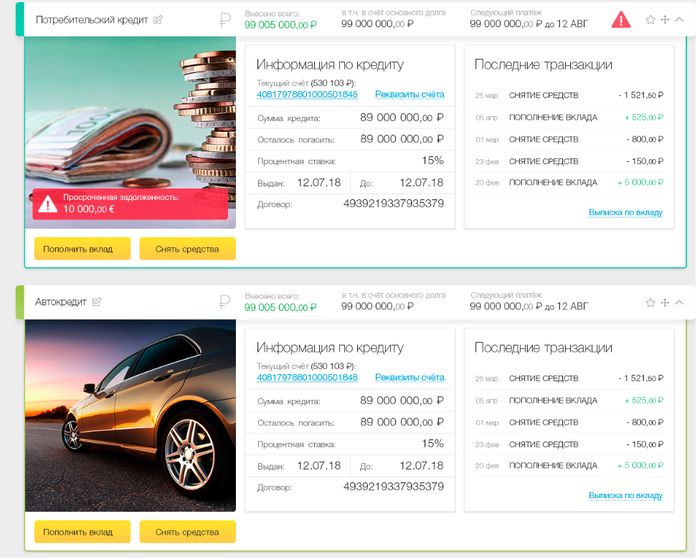Click 23 фев -150,00 transaction in Потребительский кредит
Image resolution: width=697 pixels, height=559 pixels.
click(x=569, y=161)
